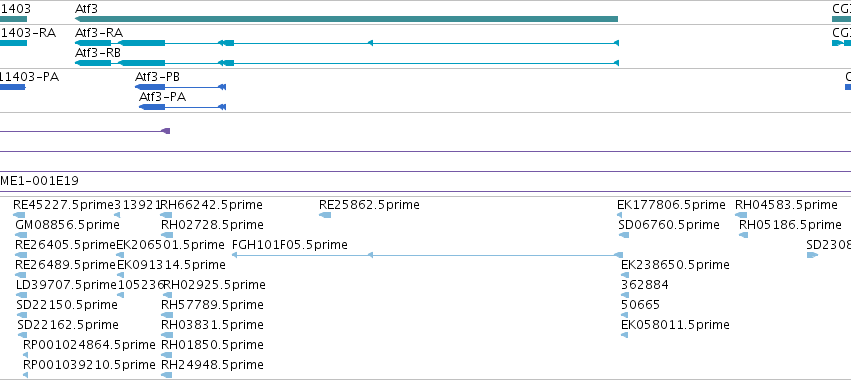The image size is (851, 380).
Task: Select the Atf3 gene bar
Action: [346, 20]
